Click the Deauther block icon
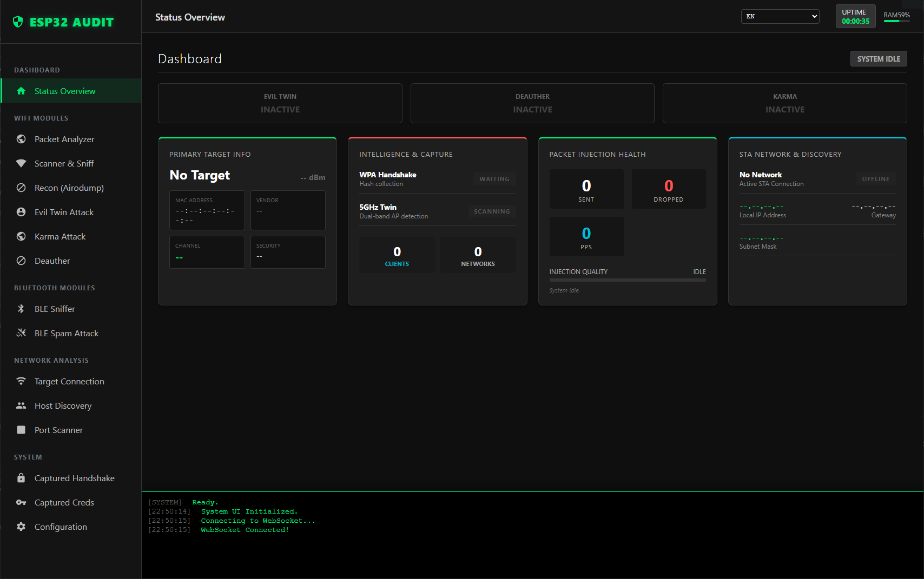 coord(21,261)
